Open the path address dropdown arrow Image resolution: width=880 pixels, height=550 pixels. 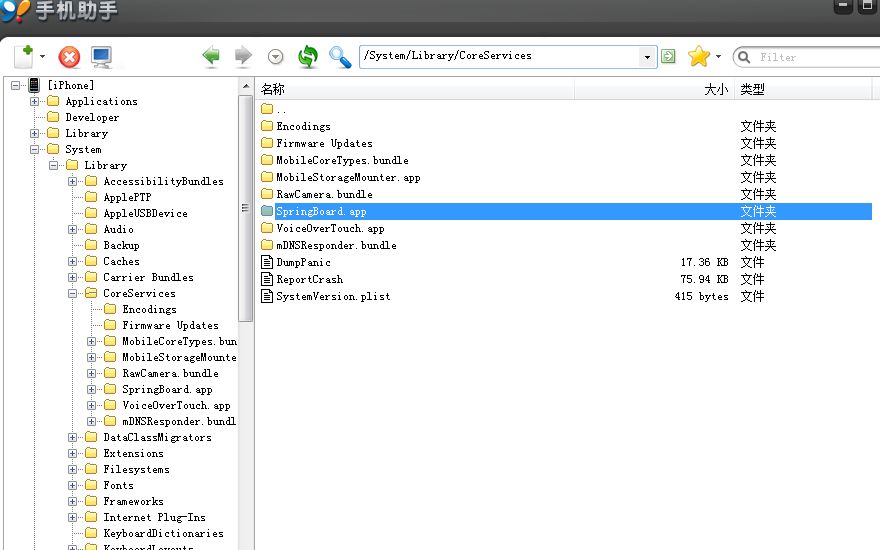[x=648, y=57]
